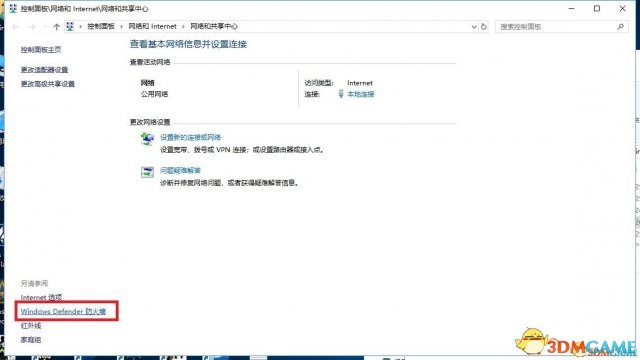The height and width of the screenshot is (360, 640).
Task: Close the Network and Sharing window
Action: tap(622, 9)
